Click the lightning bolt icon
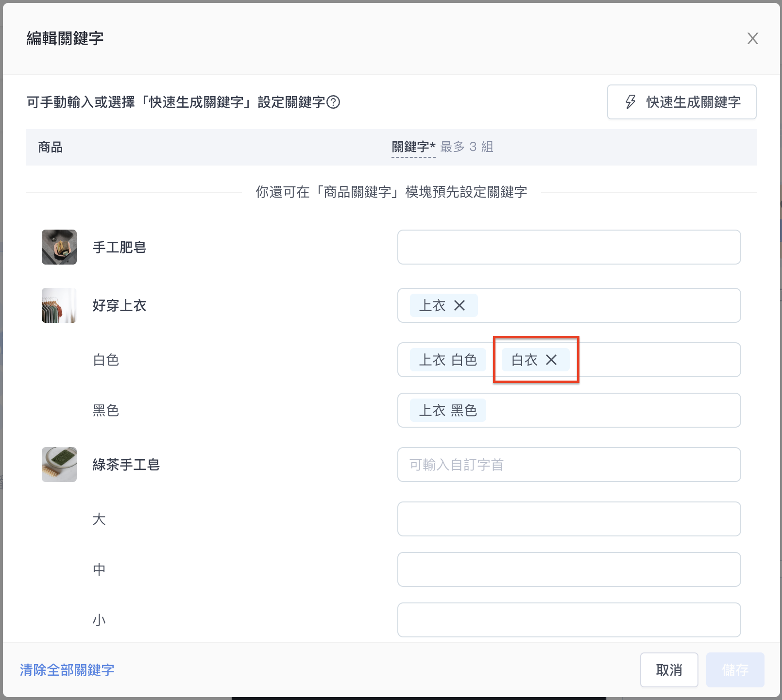The height and width of the screenshot is (700, 782). 630,102
